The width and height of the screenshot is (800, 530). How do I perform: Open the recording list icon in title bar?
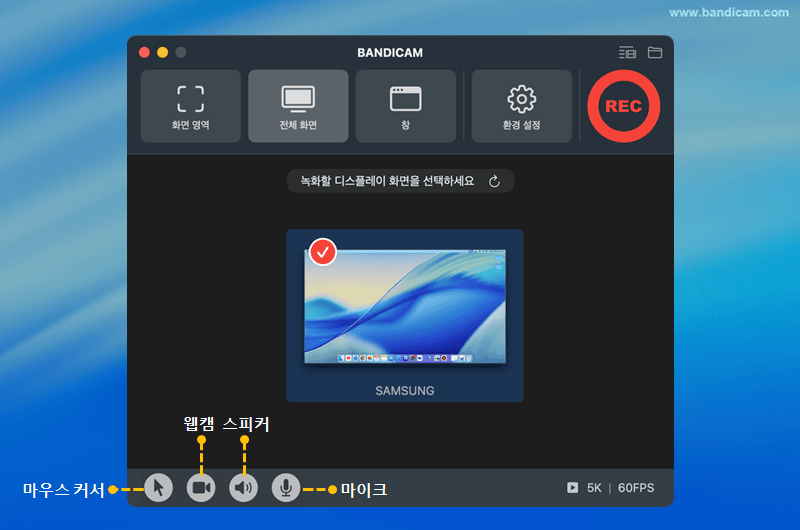pos(627,53)
